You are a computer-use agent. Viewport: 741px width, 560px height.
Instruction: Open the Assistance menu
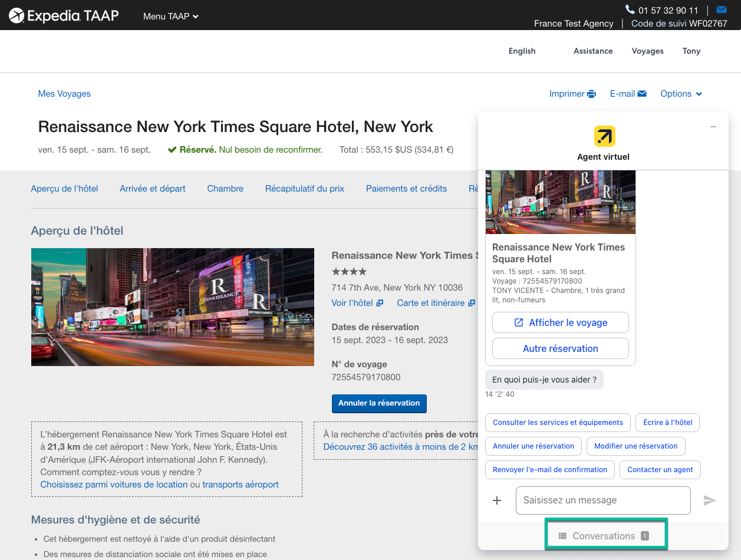(593, 51)
